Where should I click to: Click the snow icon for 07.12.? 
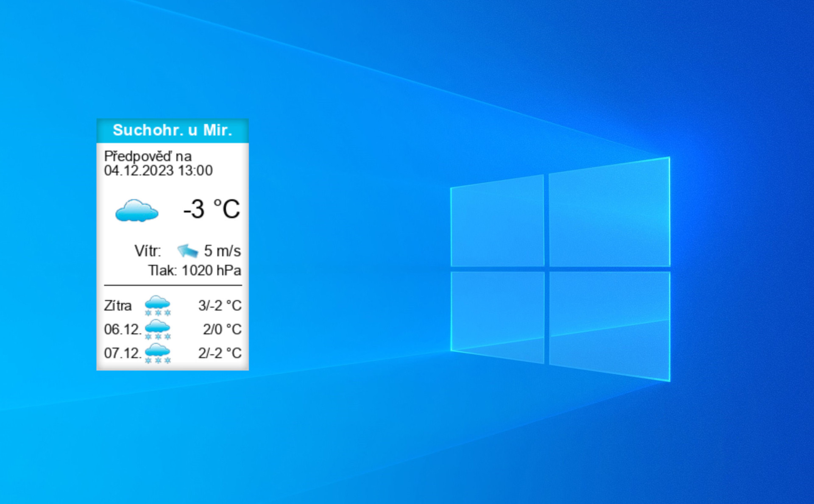point(158,353)
